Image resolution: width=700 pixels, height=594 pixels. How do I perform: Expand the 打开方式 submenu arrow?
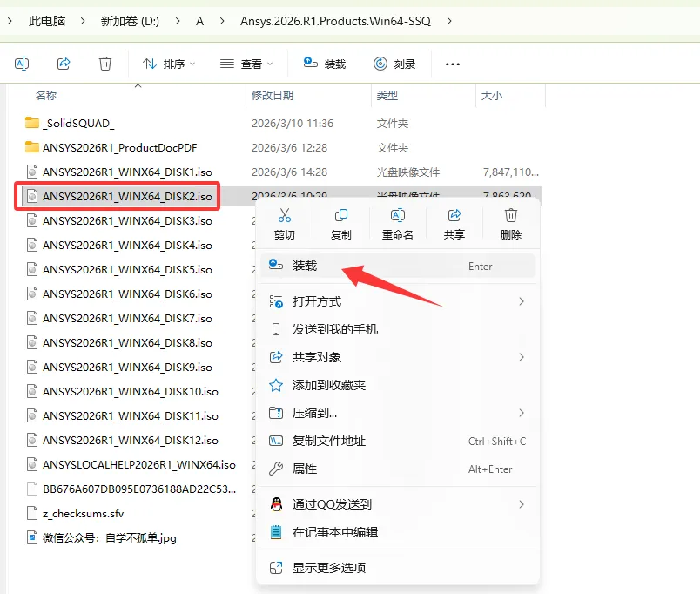(521, 301)
